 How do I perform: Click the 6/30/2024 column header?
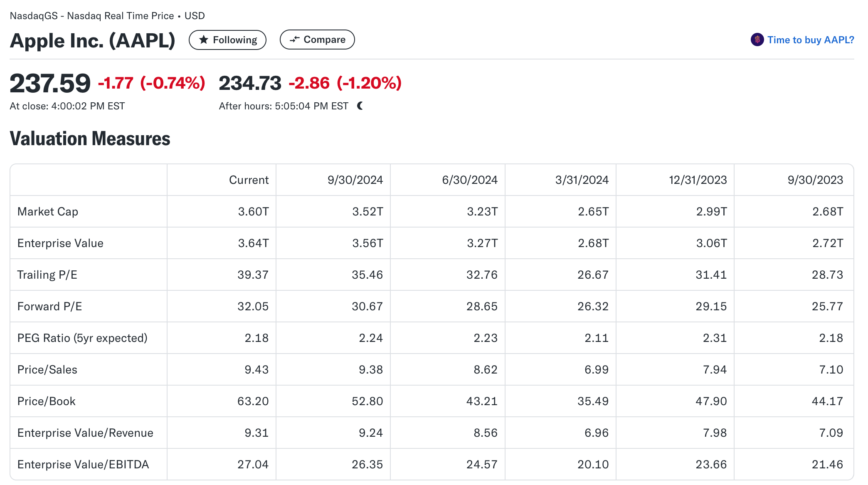(469, 180)
